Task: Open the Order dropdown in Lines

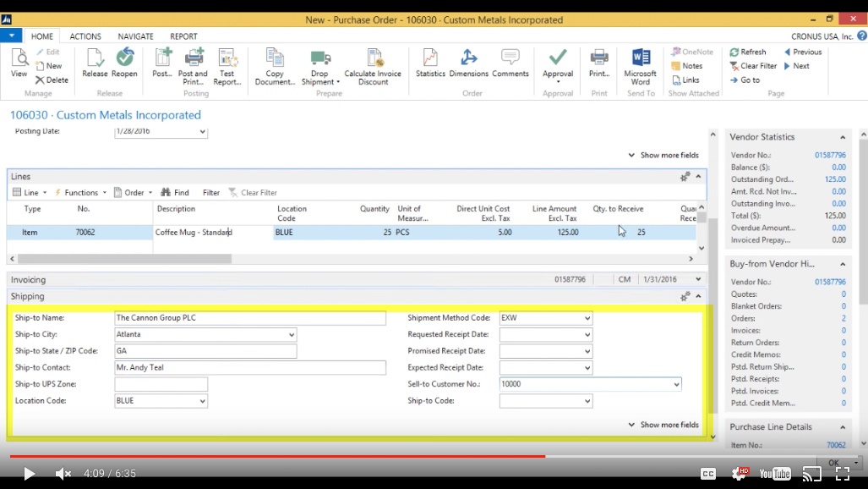Action: (x=134, y=192)
